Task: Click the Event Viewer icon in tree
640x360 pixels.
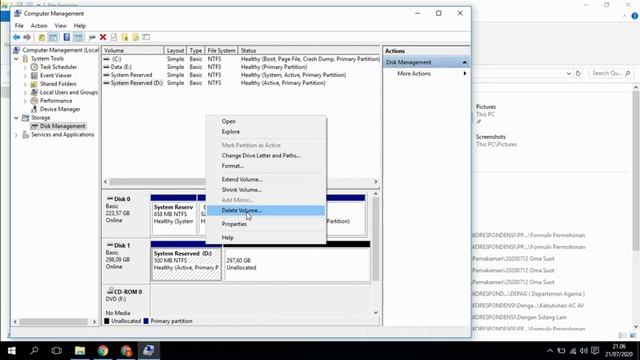Action: [x=34, y=76]
